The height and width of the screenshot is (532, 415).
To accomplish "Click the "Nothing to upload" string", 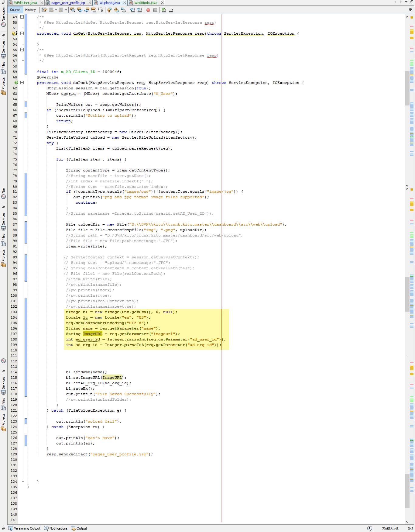I will (108, 116).
